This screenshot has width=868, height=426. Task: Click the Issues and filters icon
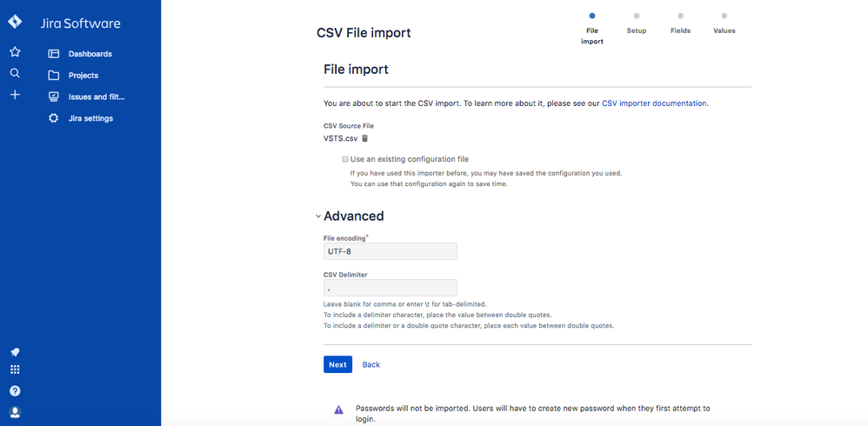[54, 97]
